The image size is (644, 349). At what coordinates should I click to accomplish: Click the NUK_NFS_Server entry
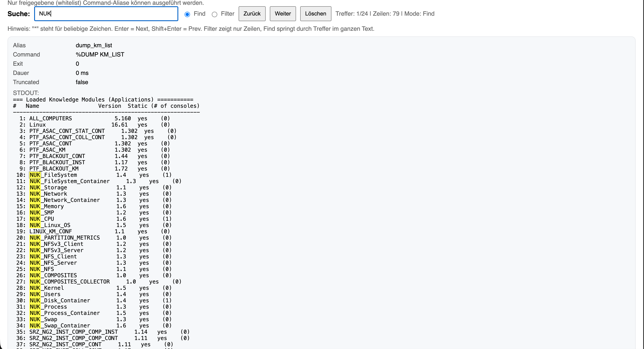coord(53,263)
